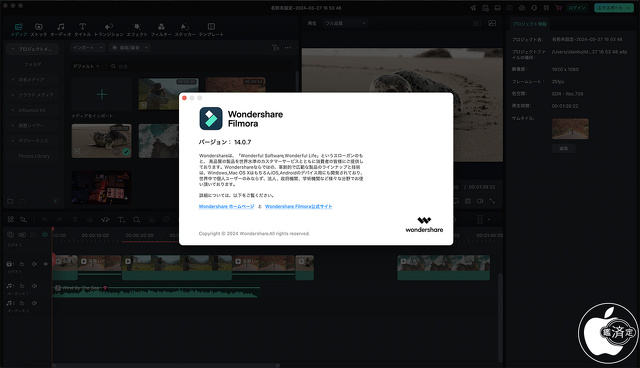The height and width of the screenshot is (368, 640).
Task: Click the add track icon above tracks
Action: coord(11,235)
